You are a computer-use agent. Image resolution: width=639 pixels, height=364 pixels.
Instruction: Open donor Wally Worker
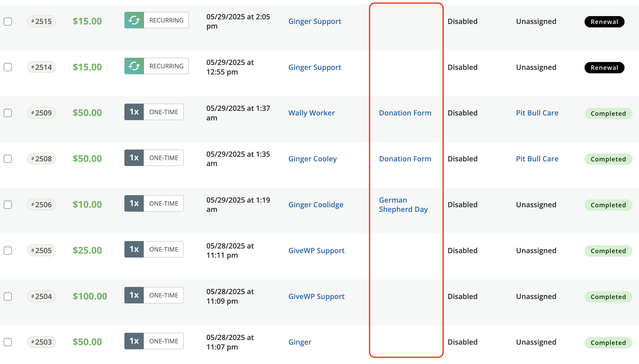coord(311,113)
